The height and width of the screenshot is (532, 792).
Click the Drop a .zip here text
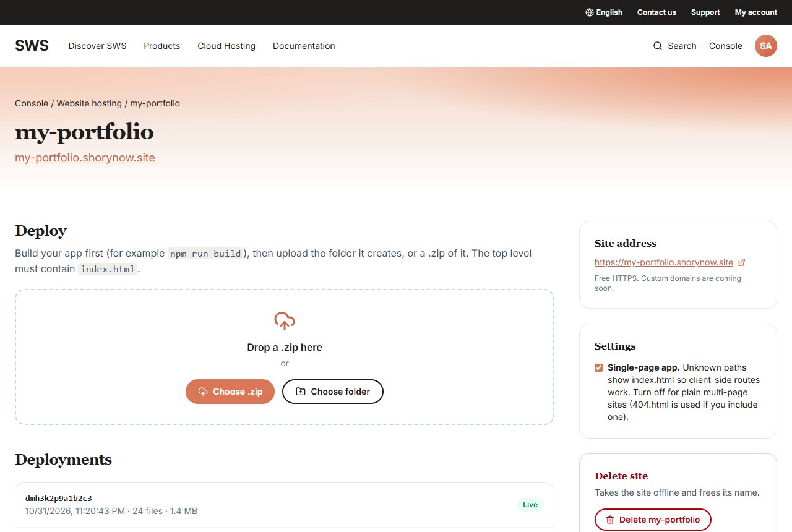tap(285, 347)
